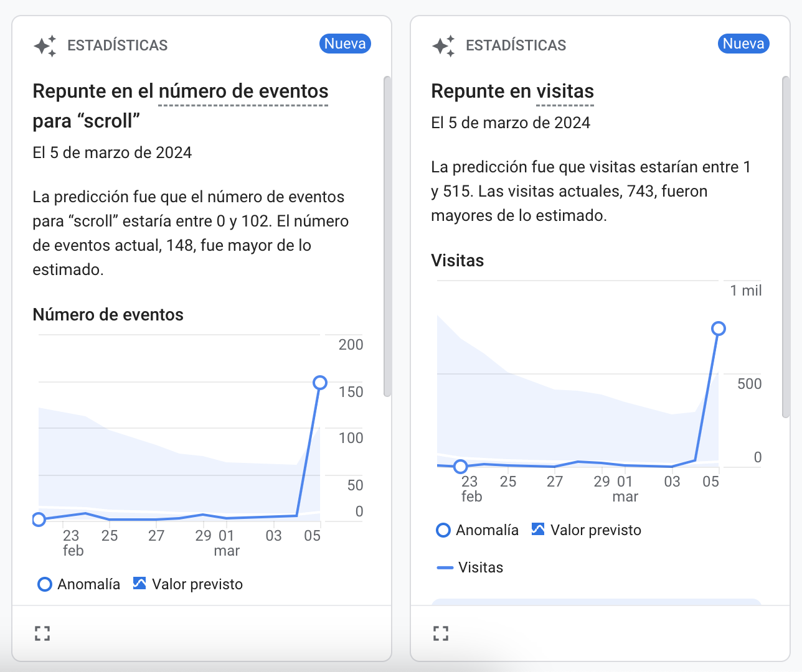Click the Valor previsto icon in the events legend
This screenshot has height=672, width=802.
point(140,584)
